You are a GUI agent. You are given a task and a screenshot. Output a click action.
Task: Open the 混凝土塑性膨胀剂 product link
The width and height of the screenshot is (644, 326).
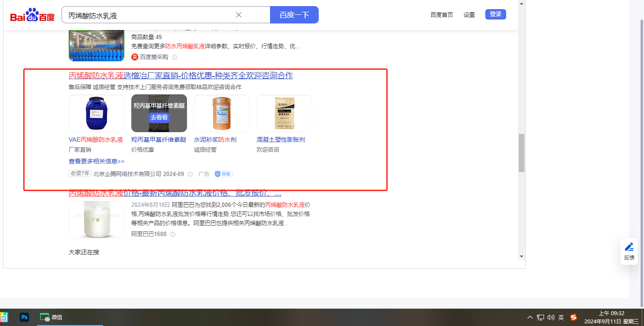click(281, 140)
